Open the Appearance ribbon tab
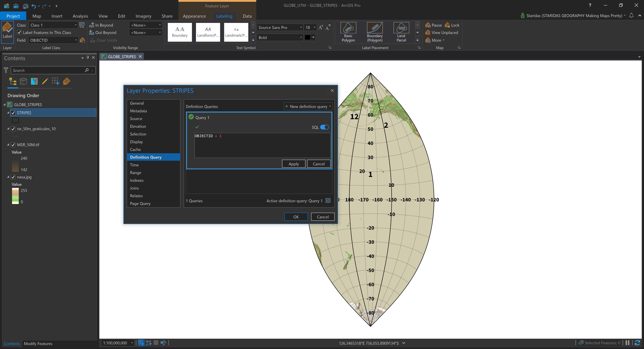This screenshot has height=349, width=644. click(194, 16)
